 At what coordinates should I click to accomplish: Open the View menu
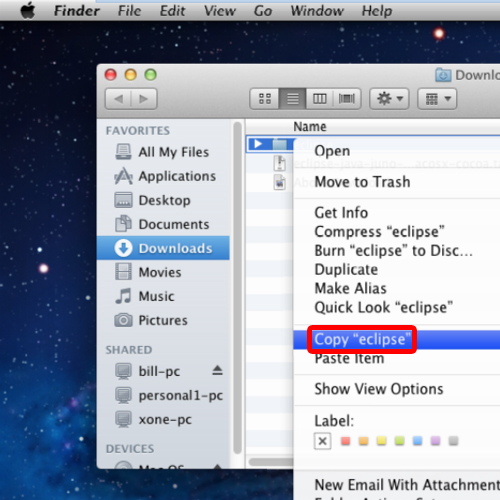[220, 11]
